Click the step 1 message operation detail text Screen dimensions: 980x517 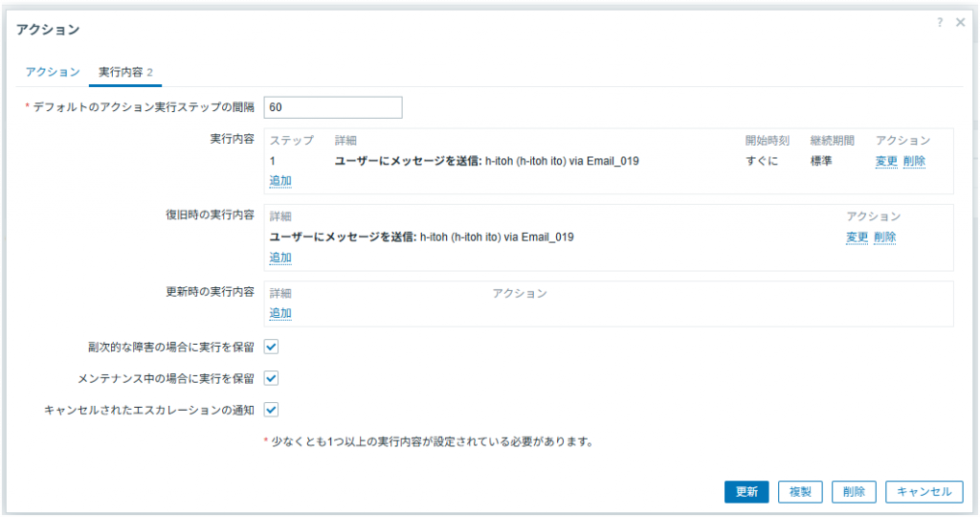pyautogui.click(x=486, y=161)
